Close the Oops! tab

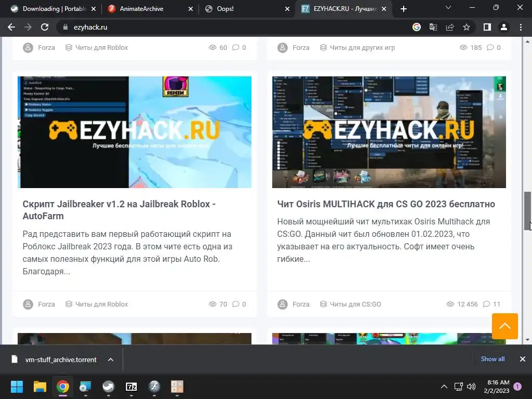pos(287,9)
